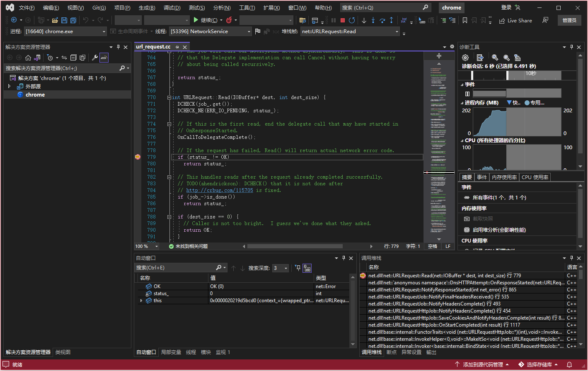Open the 调试(D) menu
This screenshot has width=588, height=371.
172,8
